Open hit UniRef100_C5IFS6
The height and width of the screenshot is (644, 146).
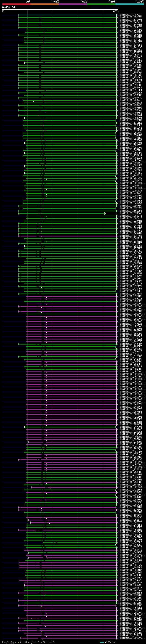[x=131, y=251]
